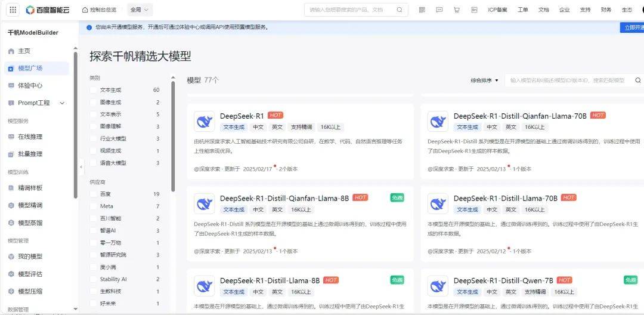644x315 pixels.
Task: Click the 在线推理 sidebar icon
Action: point(11,137)
